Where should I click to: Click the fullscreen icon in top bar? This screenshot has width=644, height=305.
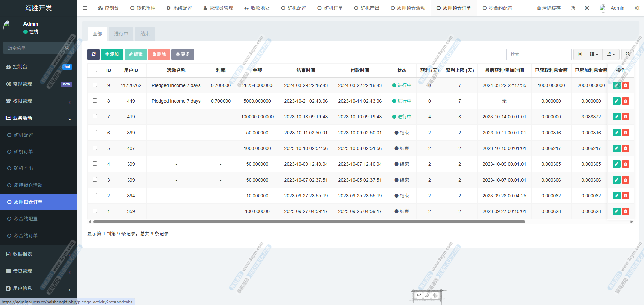tap(587, 8)
